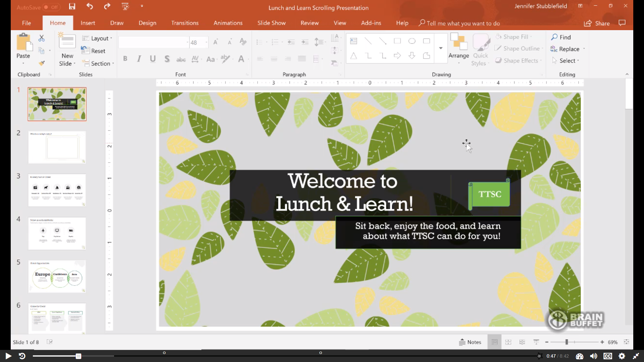
Task: Apply Change Case with the Aa icon
Action: 211,59
